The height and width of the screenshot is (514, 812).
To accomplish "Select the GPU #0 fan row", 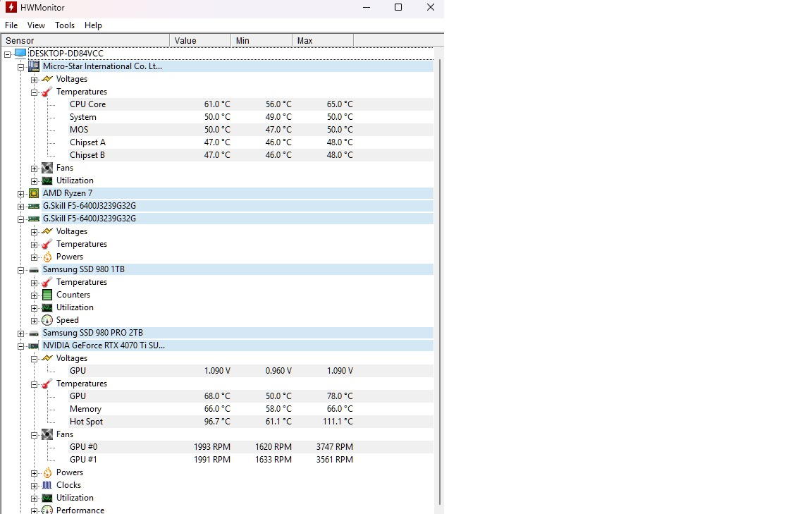I will pyautogui.click(x=250, y=446).
